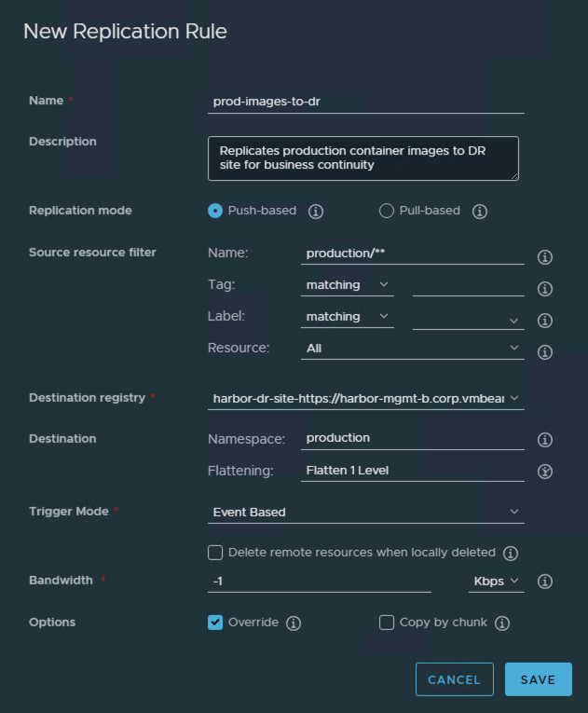Show info for Tag filter
This screenshot has width=588, height=713.
click(546, 289)
